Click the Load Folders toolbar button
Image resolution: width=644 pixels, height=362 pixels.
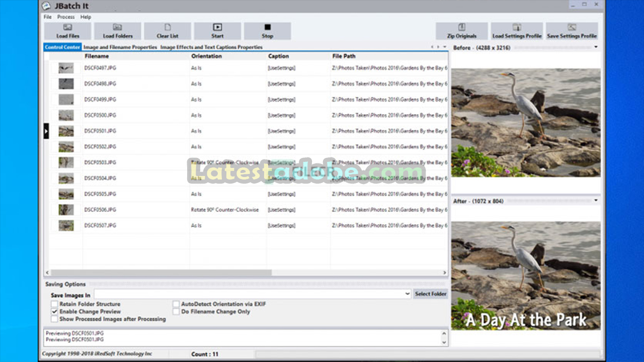[x=118, y=31]
